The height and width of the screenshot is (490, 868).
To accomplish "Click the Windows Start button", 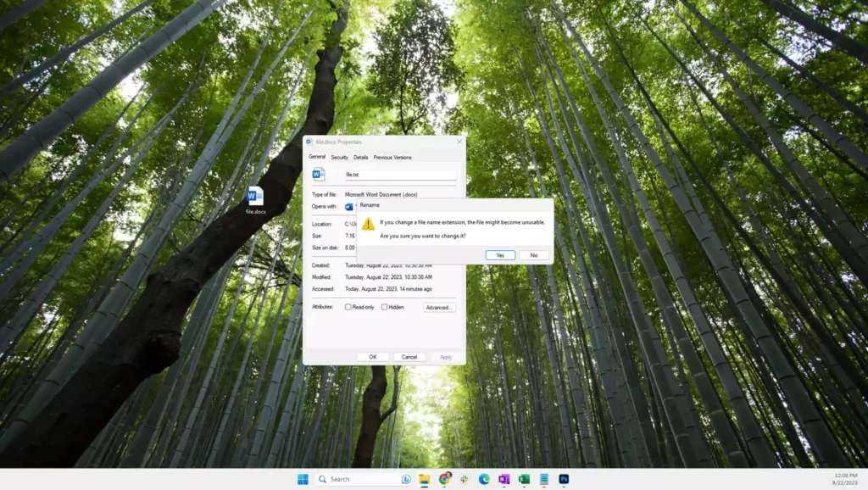I will (x=303, y=479).
